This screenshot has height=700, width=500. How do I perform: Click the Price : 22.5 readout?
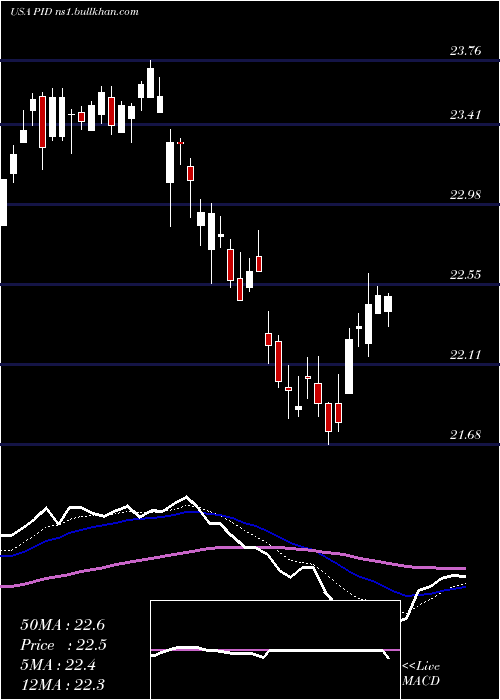(x=63, y=645)
